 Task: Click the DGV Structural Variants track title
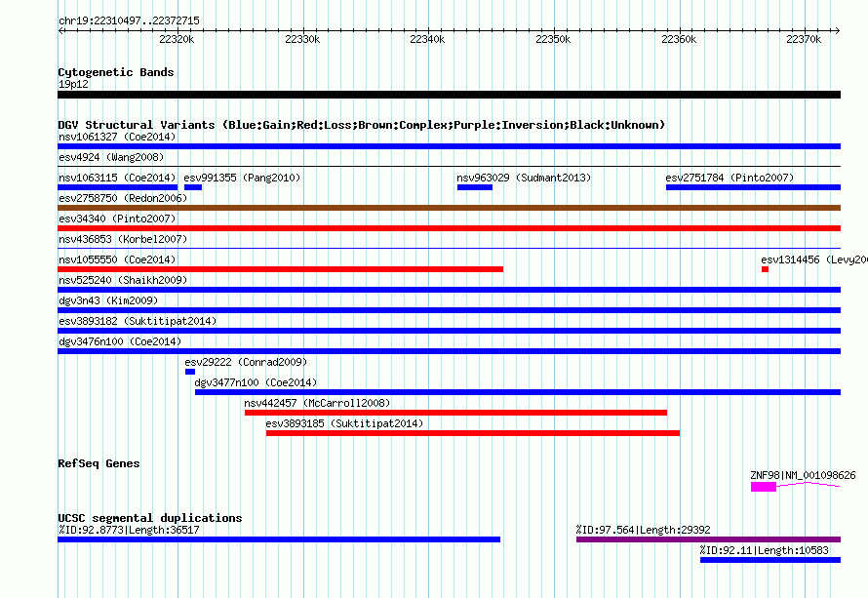pyautogui.click(x=362, y=125)
